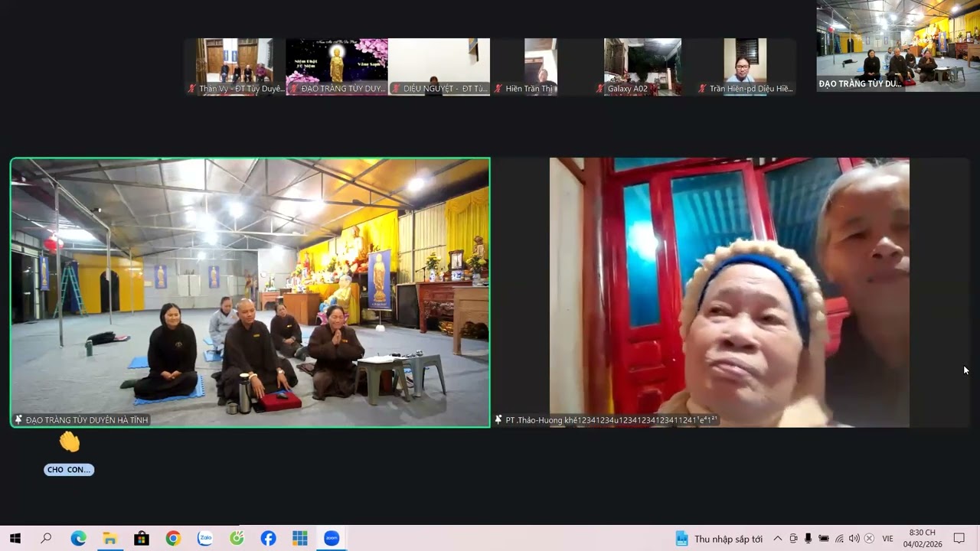Open the Zalo app from the taskbar
Image resolution: width=980 pixels, height=551 pixels.
(x=204, y=539)
